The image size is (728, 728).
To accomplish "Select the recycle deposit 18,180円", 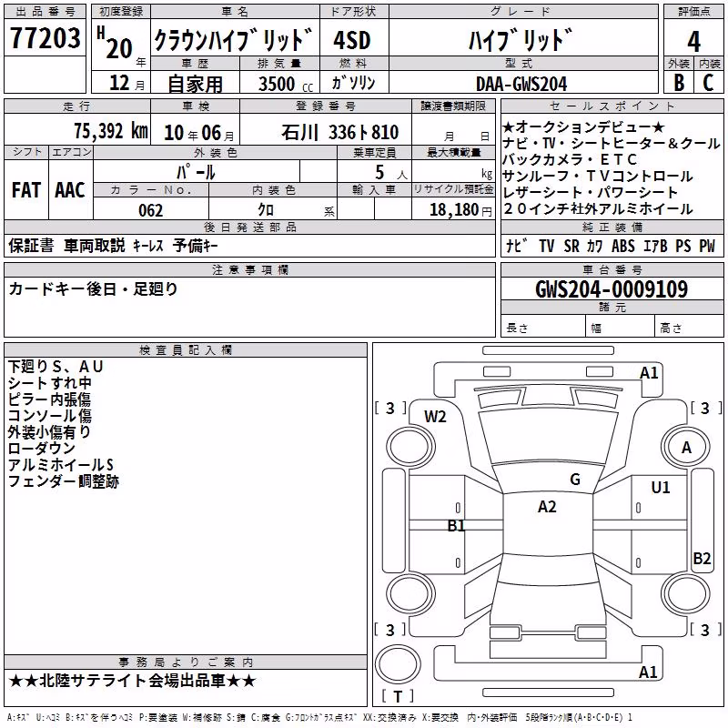I will [460, 210].
